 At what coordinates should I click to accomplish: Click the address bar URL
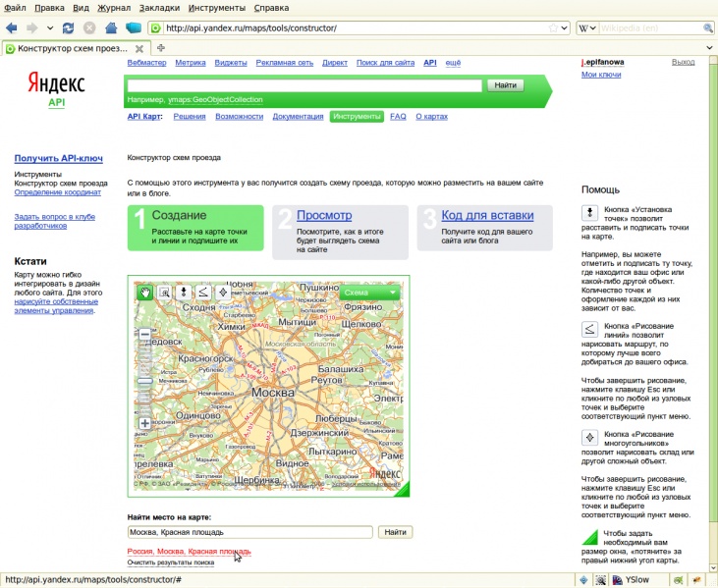[x=357, y=28]
